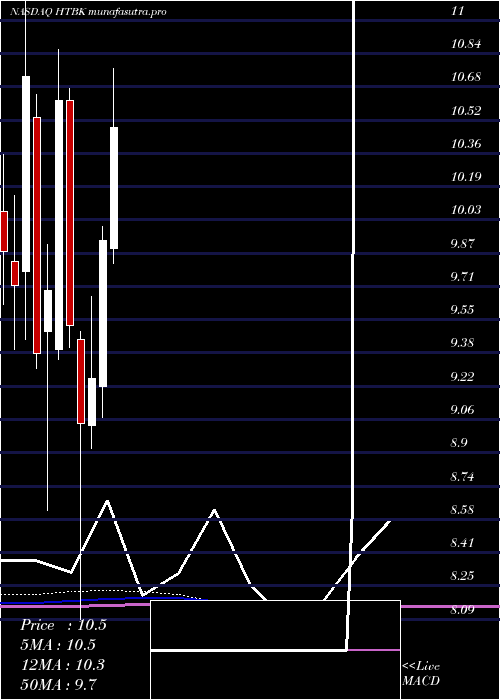This screenshot has height=700, width=500.
Task: Click the price axis label 8.58
Action: tap(462, 509)
